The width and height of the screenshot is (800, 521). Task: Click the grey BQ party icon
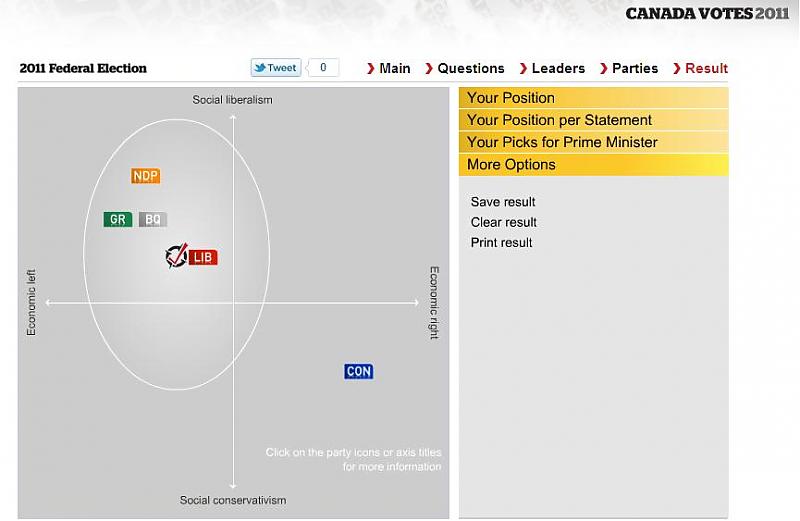(153, 219)
